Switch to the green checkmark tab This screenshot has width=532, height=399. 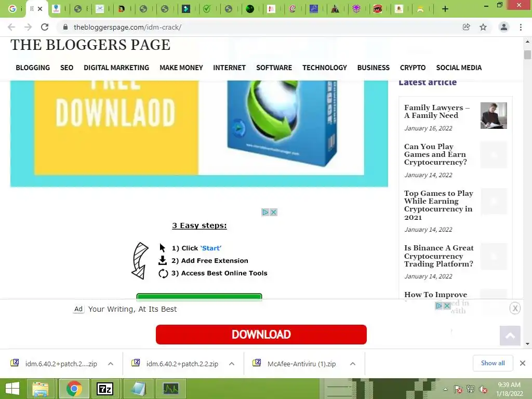pos(207,9)
